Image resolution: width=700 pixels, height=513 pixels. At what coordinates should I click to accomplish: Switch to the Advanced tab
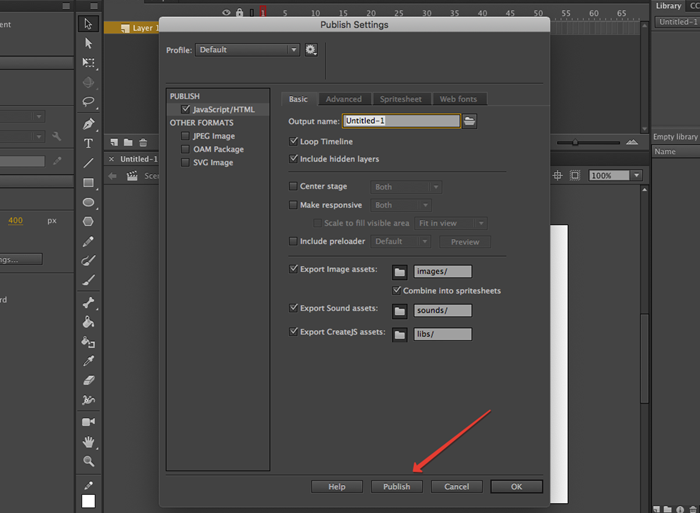pos(344,99)
